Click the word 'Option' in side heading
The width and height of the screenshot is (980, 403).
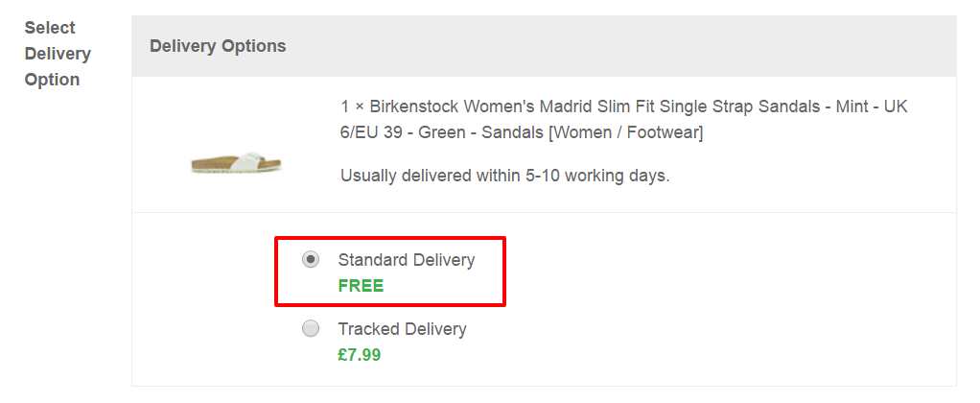(52, 80)
